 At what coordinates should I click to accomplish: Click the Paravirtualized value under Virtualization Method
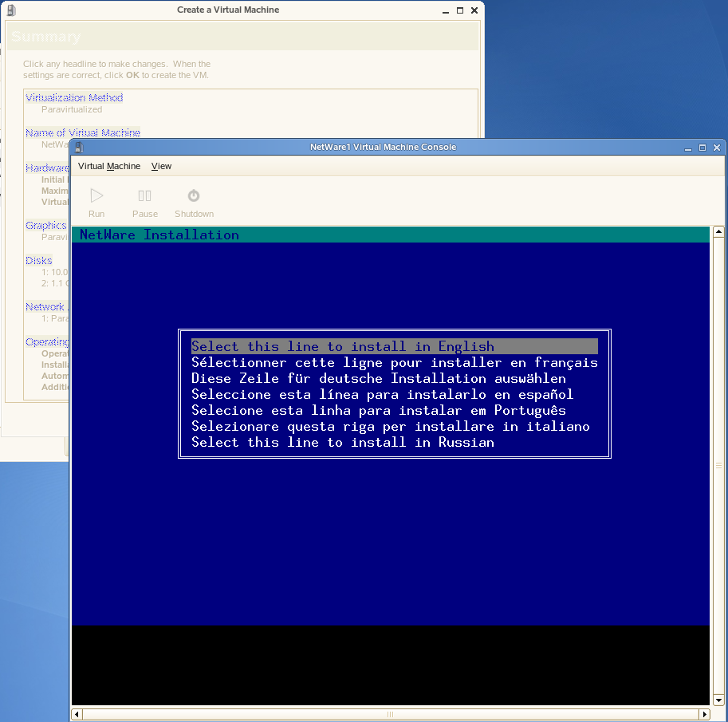click(x=72, y=109)
